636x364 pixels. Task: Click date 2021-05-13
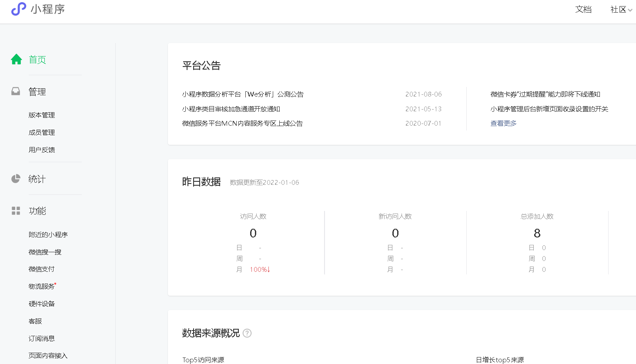tap(424, 109)
